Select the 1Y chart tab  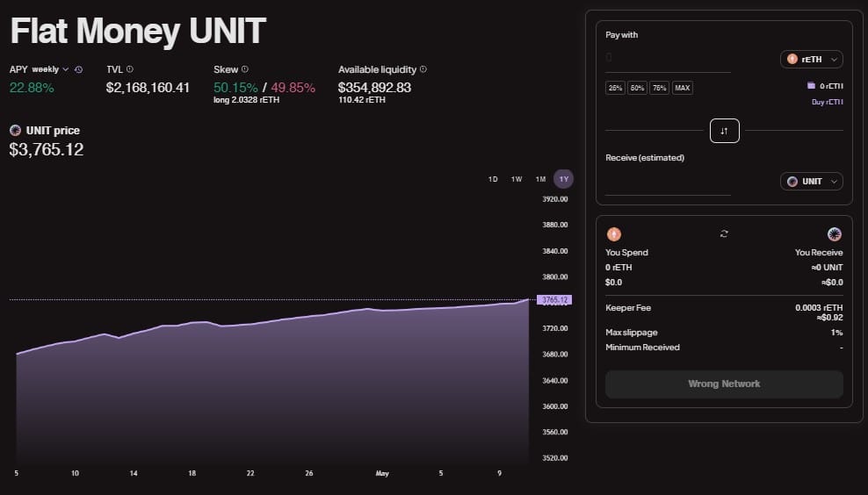(x=563, y=179)
